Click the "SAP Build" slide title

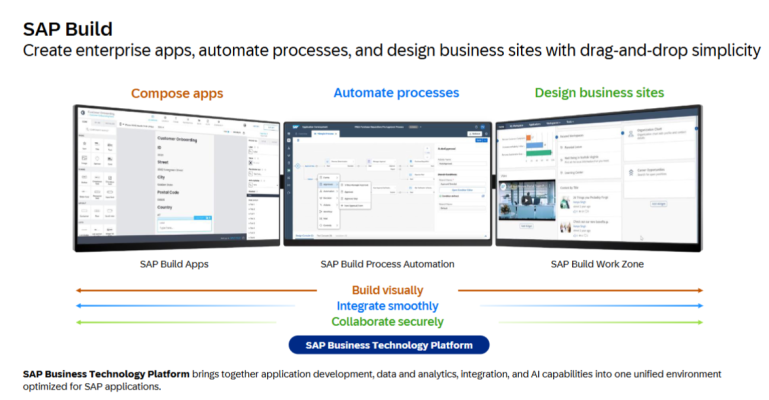(x=68, y=29)
